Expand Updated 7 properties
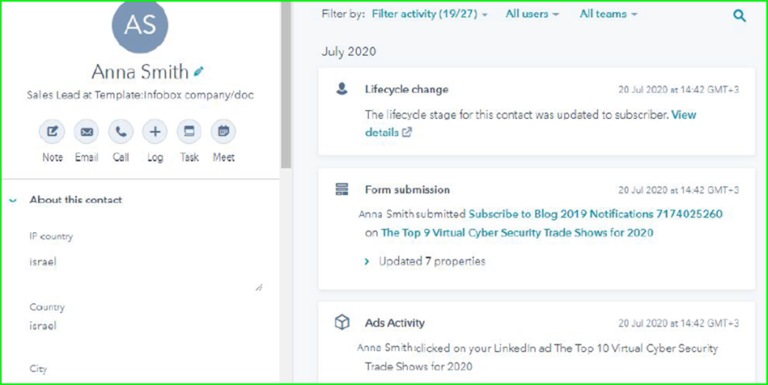Image resolution: width=768 pixels, height=385 pixels. tap(425, 262)
